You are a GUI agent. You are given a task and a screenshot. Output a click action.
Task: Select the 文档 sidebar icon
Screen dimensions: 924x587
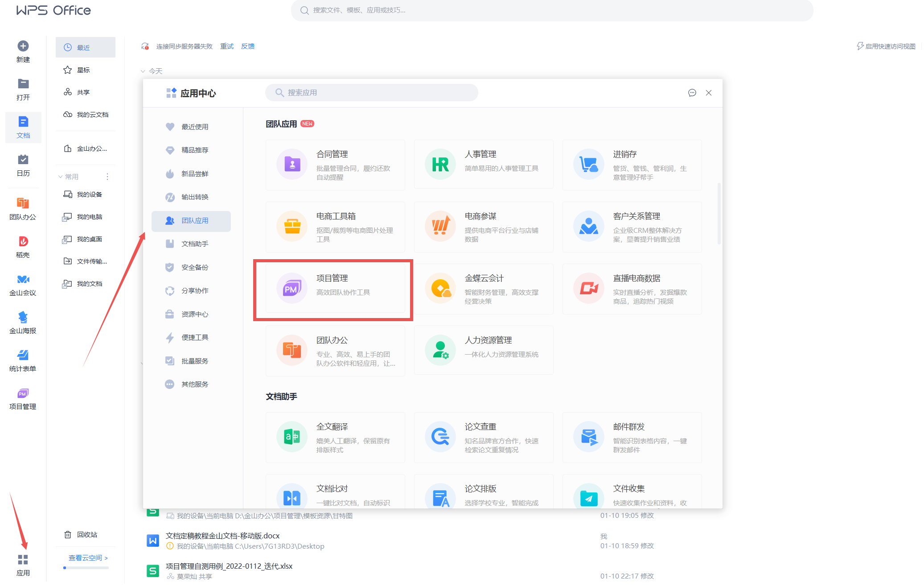pyautogui.click(x=23, y=122)
